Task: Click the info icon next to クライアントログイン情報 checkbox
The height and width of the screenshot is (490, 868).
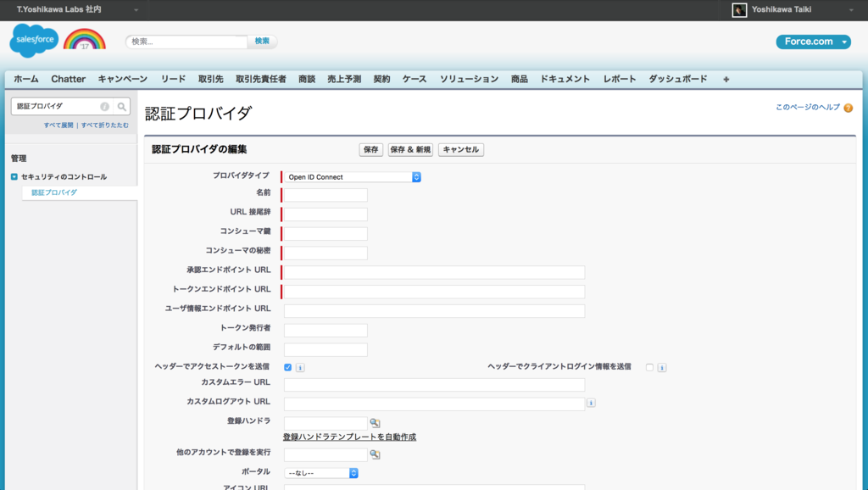Action: click(x=661, y=367)
